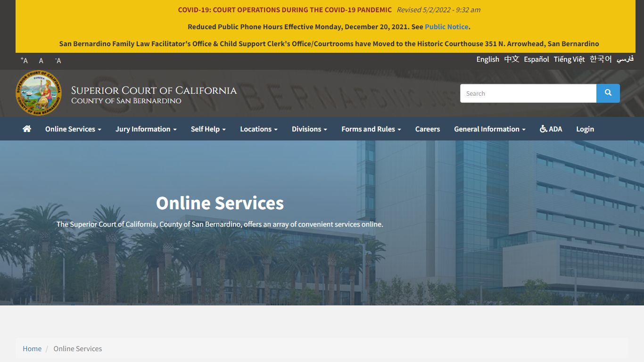Expand the Forms and Rules menu
Viewport: 644px width, 362px height.
[371, 129]
